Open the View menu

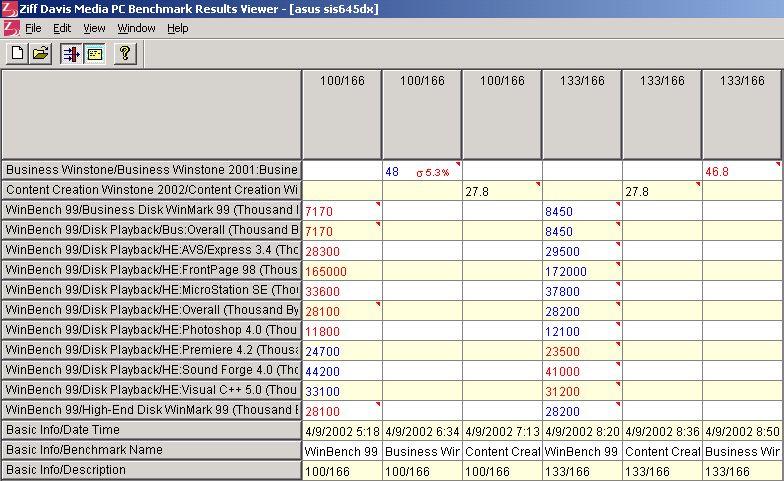click(94, 28)
